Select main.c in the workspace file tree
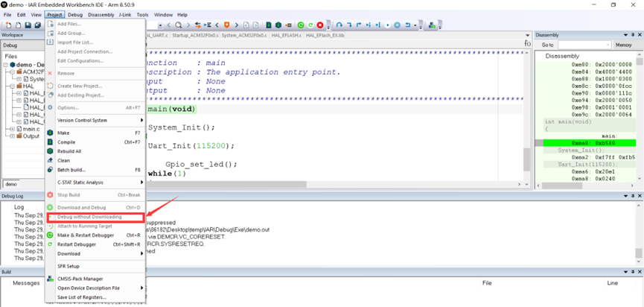 30,129
